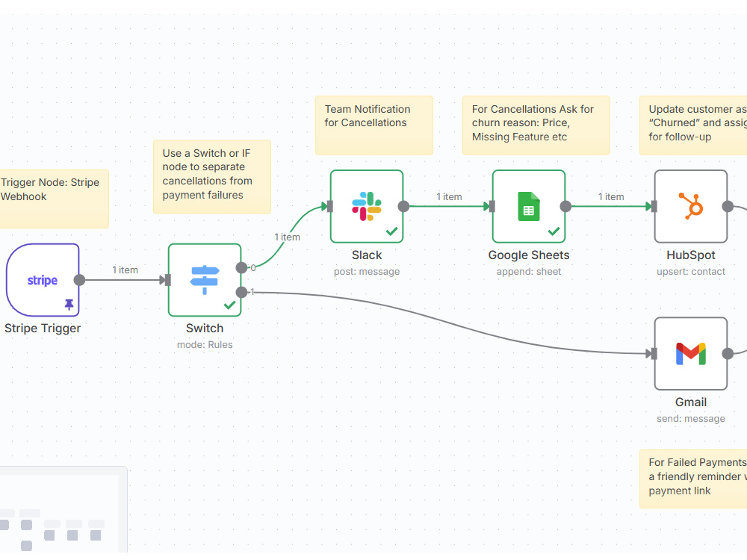Click the HubSpot node input connector
The width and height of the screenshot is (747, 560).
pyautogui.click(x=654, y=206)
